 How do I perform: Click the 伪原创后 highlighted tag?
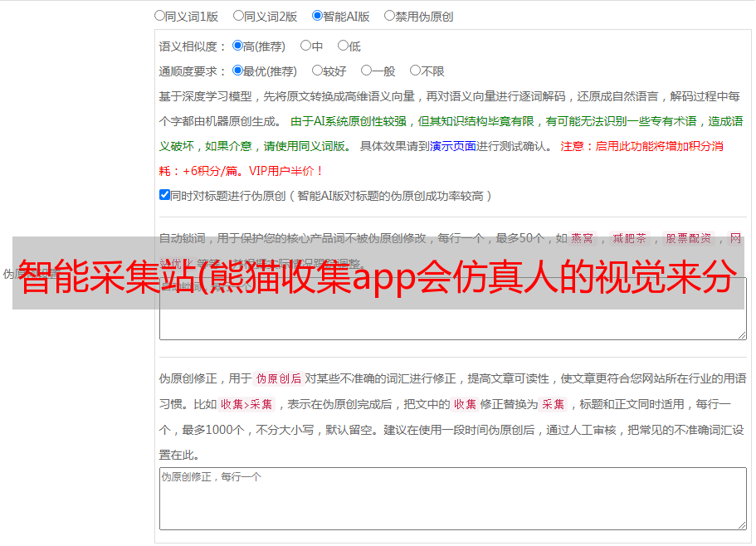pos(279,378)
